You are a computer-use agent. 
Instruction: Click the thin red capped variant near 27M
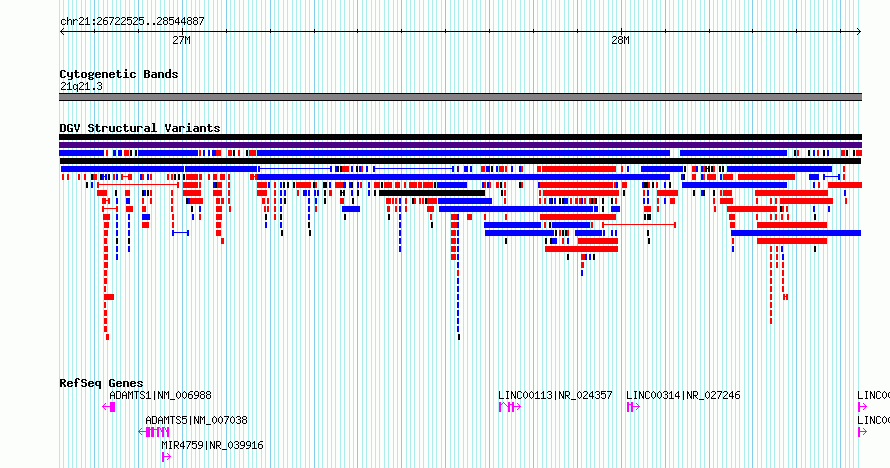pos(138,185)
